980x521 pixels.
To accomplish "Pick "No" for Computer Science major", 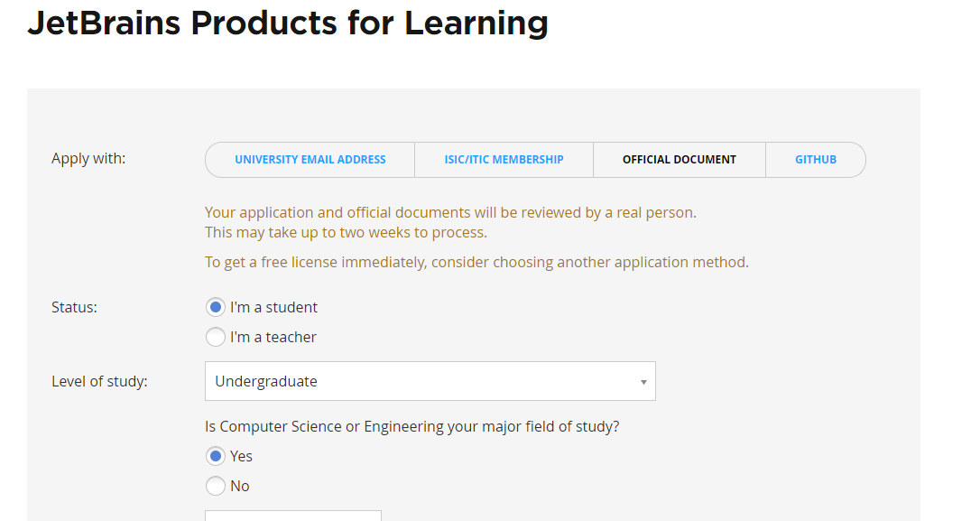I will (x=216, y=486).
